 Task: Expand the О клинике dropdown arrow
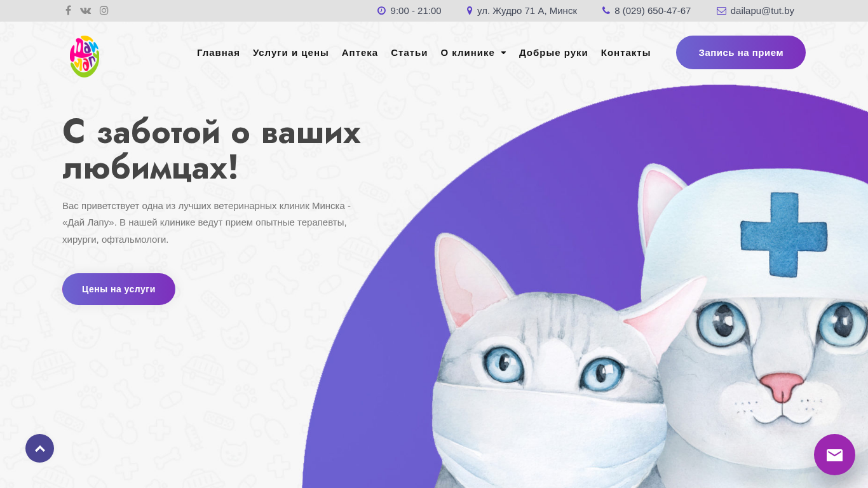click(x=503, y=53)
